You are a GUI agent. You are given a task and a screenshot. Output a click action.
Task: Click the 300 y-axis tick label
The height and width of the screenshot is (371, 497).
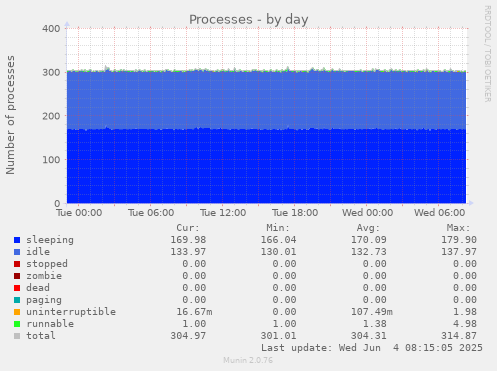click(51, 72)
